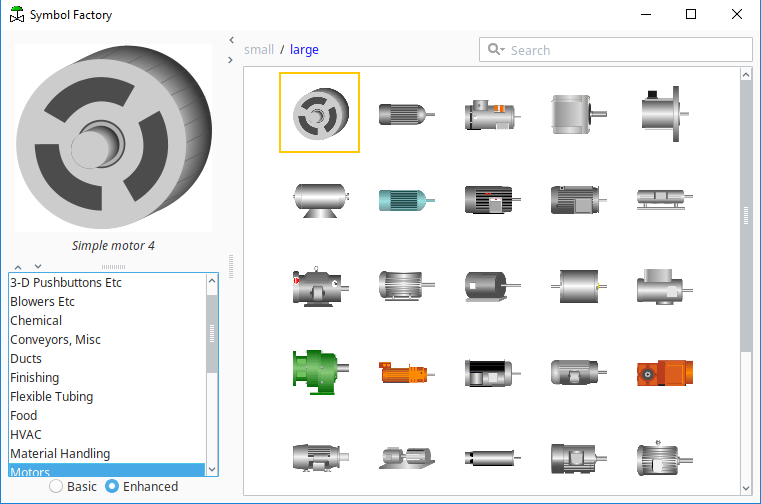Open the Material Handling category
Viewport: 761px width, 504px height.
(x=107, y=453)
